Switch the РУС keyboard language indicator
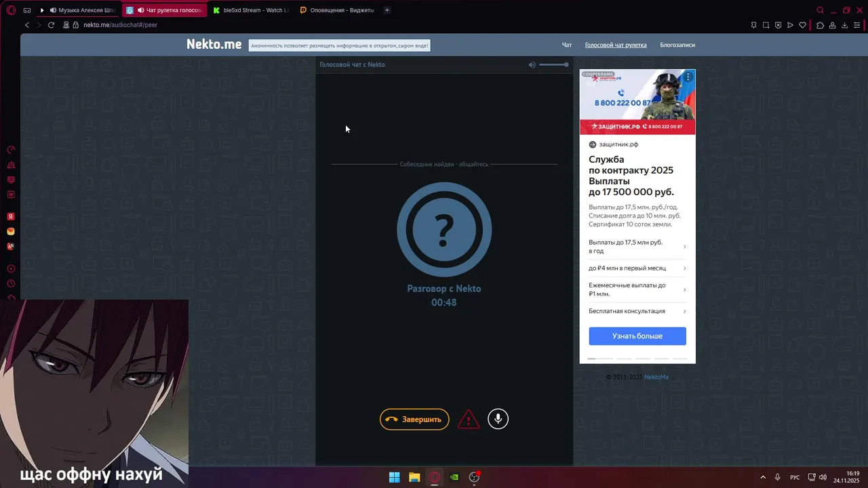 coord(795,477)
